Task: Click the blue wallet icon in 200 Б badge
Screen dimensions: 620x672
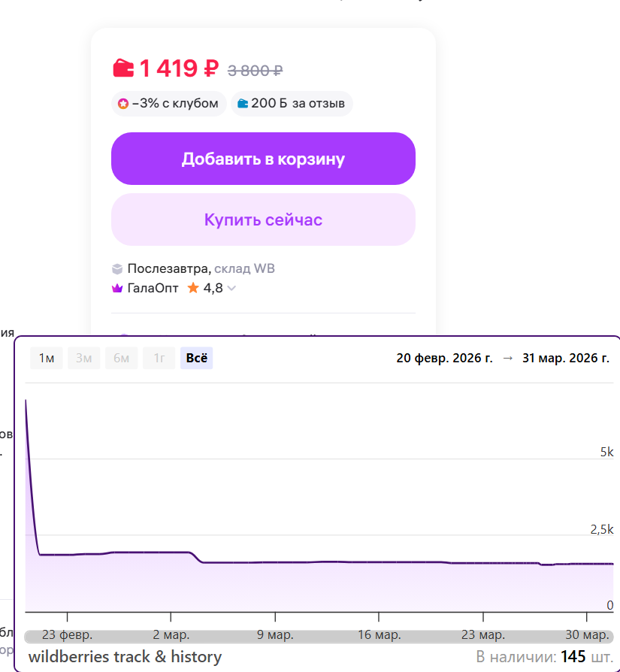Action: pos(243,104)
